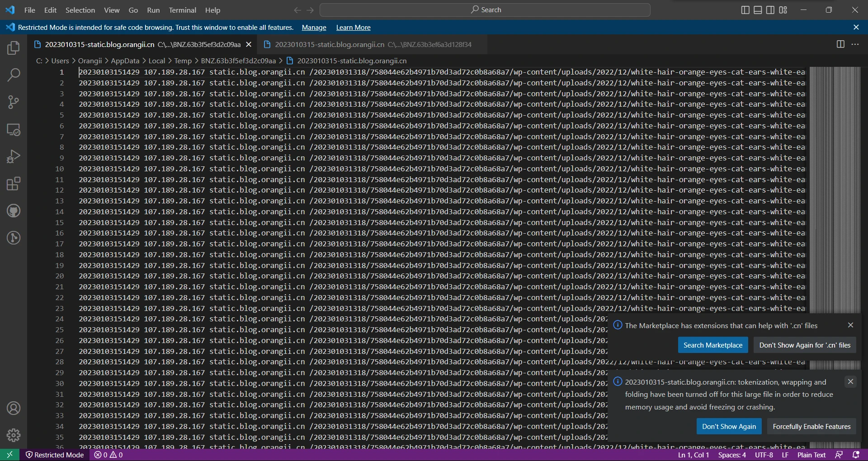The height and width of the screenshot is (461, 868).
Task: Follow the Learn More link in banner
Action: click(353, 28)
